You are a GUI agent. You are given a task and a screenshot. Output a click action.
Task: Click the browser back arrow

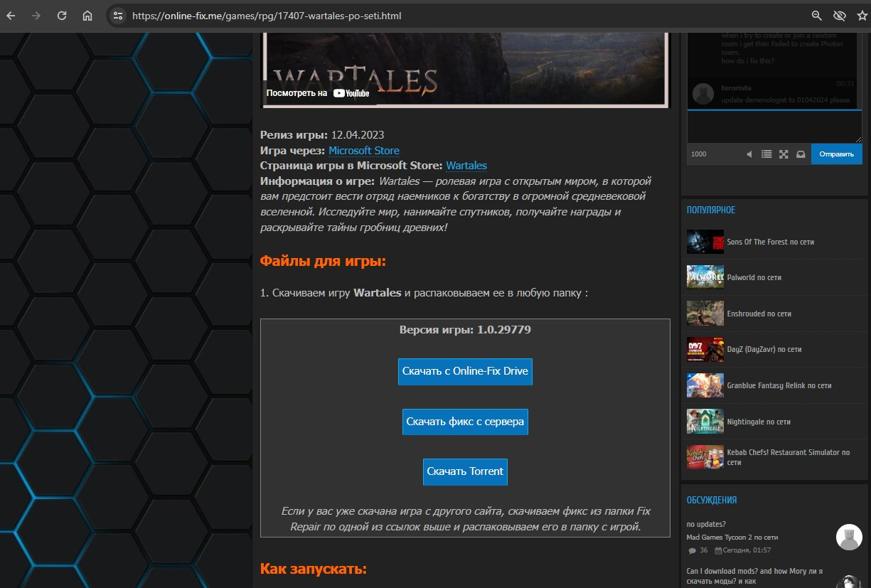tap(12, 15)
